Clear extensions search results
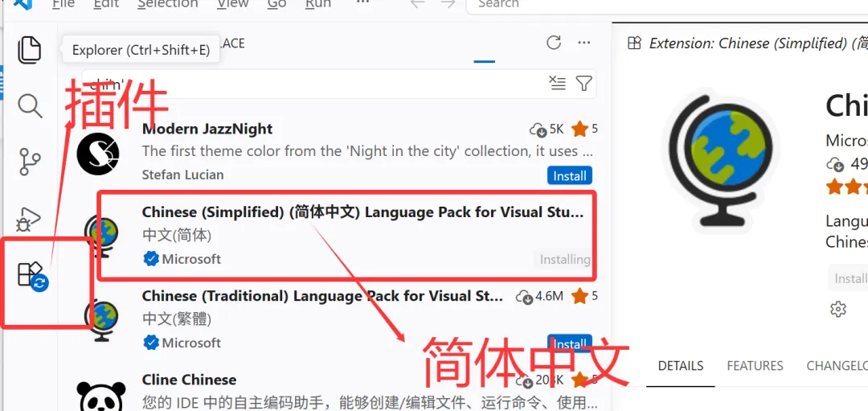This screenshot has height=411, width=868. [x=557, y=83]
